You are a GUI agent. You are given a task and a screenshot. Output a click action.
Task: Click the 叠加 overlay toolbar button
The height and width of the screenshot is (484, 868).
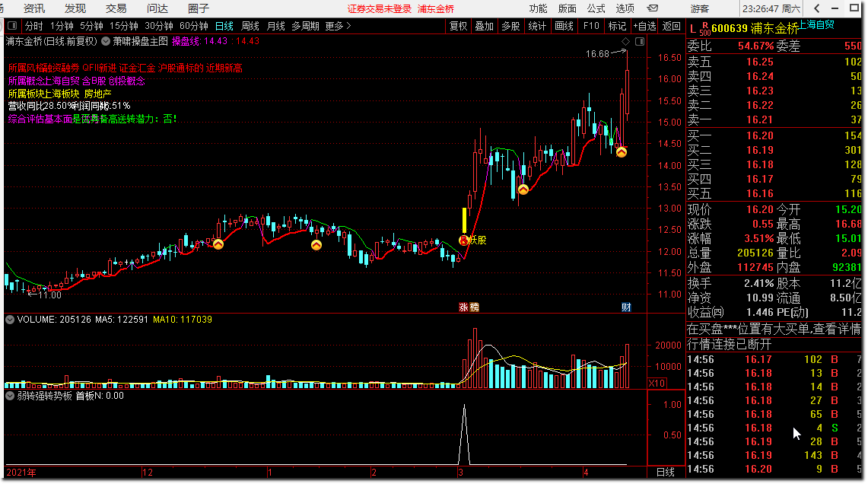click(485, 26)
